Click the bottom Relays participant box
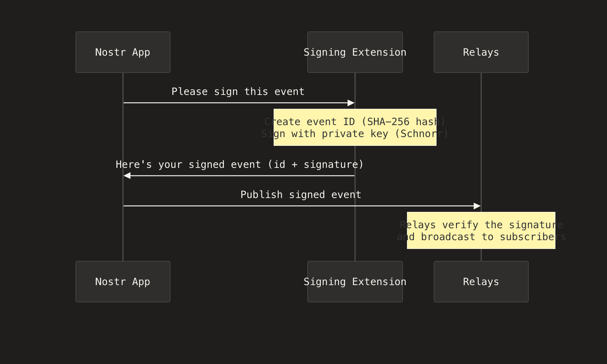Screen dimensions: 607x364 [481, 282]
